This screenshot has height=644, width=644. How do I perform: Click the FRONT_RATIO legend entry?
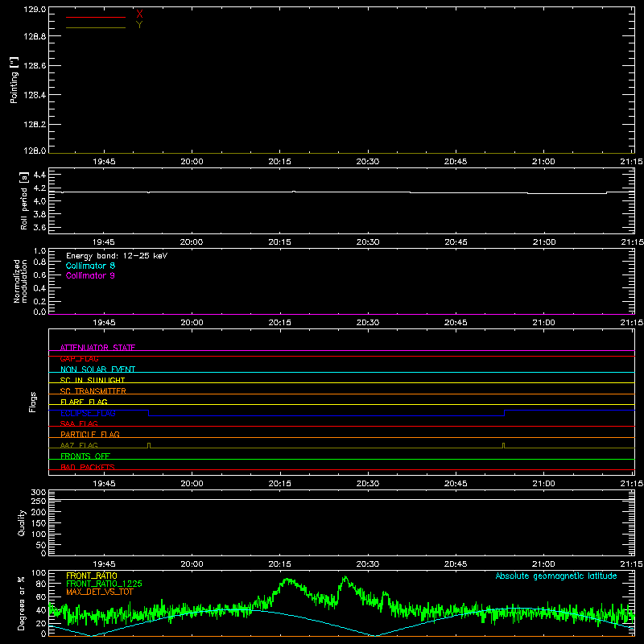[x=92, y=576]
